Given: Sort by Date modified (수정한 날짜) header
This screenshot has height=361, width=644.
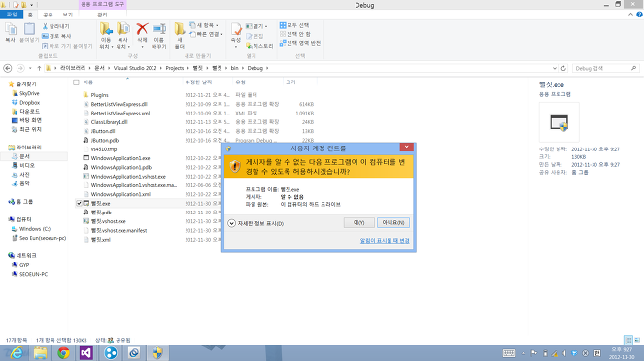Looking at the screenshot, I should click(198, 82).
